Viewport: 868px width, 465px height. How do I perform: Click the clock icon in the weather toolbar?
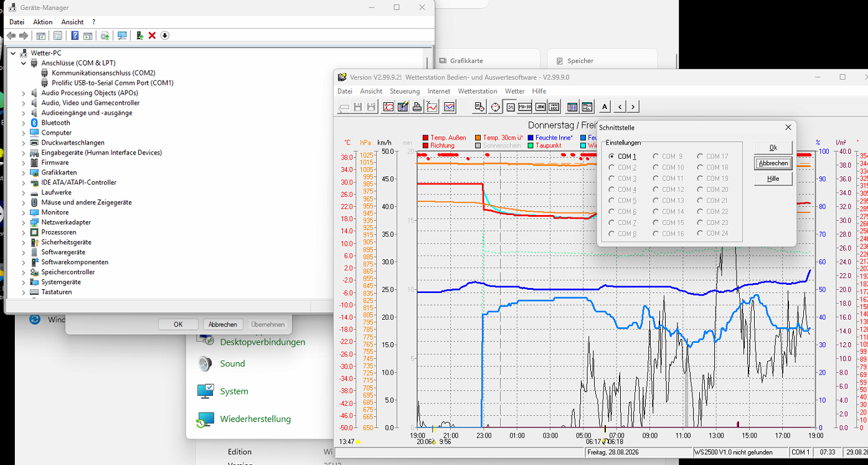495,107
